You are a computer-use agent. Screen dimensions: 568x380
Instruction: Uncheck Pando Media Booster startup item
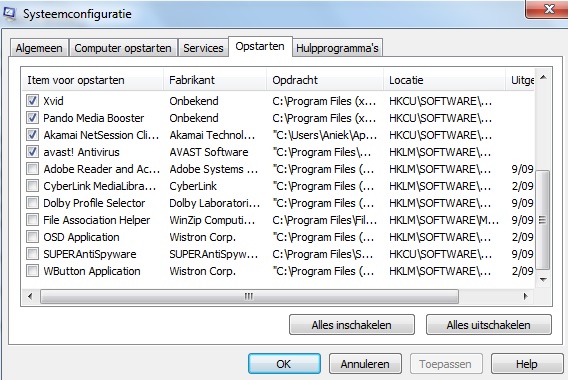(x=32, y=118)
